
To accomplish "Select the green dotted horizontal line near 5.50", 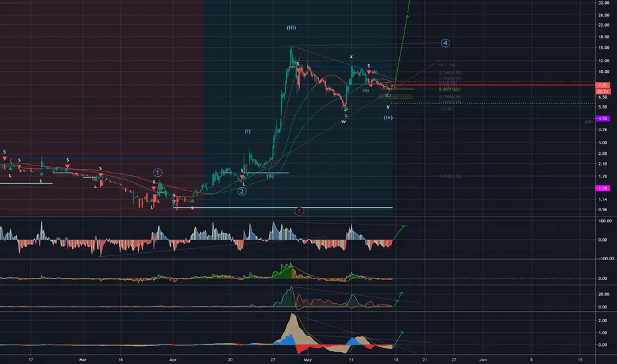I will (493, 103).
